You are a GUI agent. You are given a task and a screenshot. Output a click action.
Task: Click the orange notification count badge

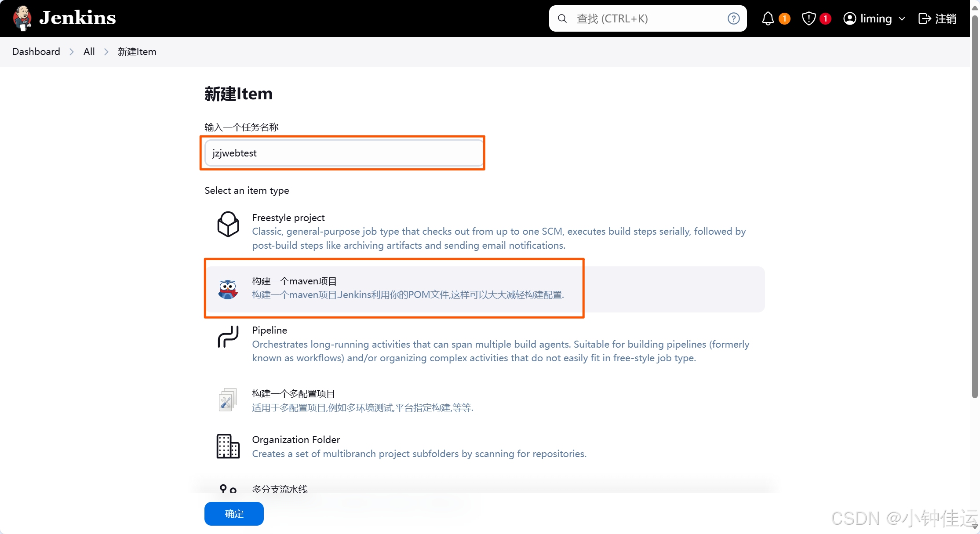pos(784,18)
